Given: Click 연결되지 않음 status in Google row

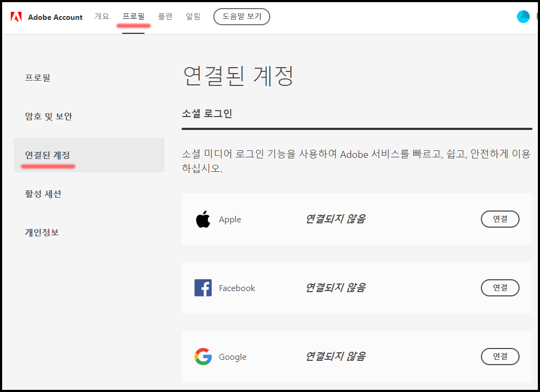Looking at the screenshot, I should [x=335, y=357].
